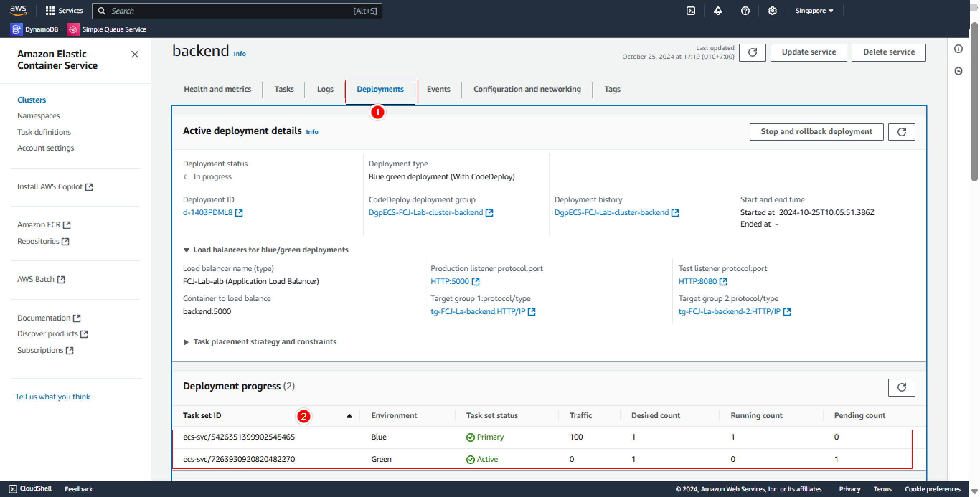Open target group tg-FCJ-La-backend:HTTP/IP link
The image size is (980, 497).
(483, 312)
